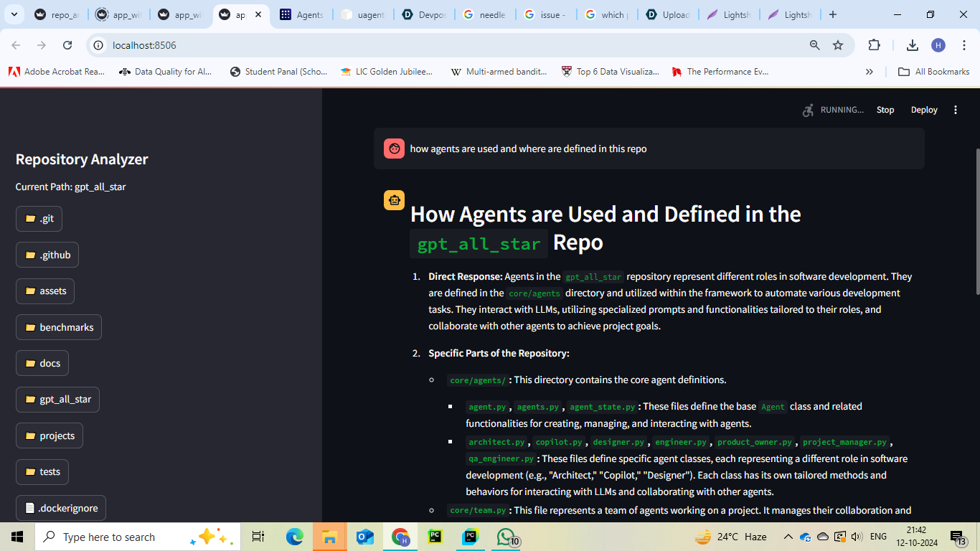980x551 pixels.
Task: Bookmark this page with the star icon
Action: click(x=838, y=45)
